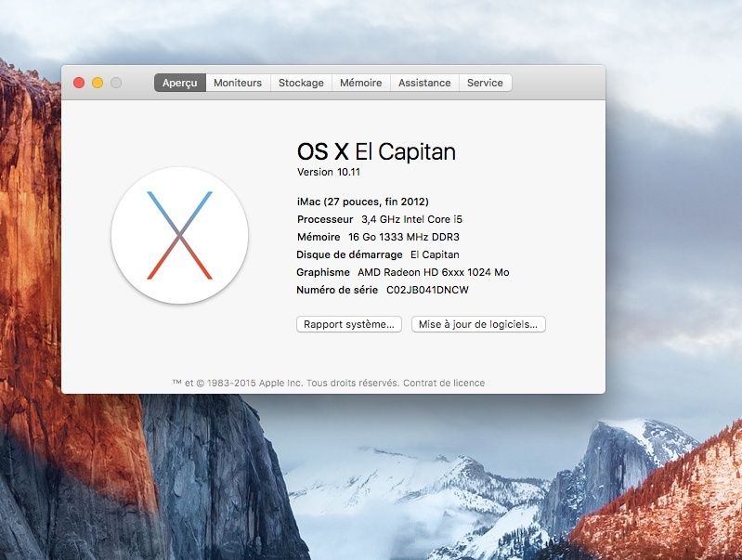This screenshot has width=742, height=560.
Task: Select the 16 Go 1333 MHz DDR3 value
Action: click(404, 237)
